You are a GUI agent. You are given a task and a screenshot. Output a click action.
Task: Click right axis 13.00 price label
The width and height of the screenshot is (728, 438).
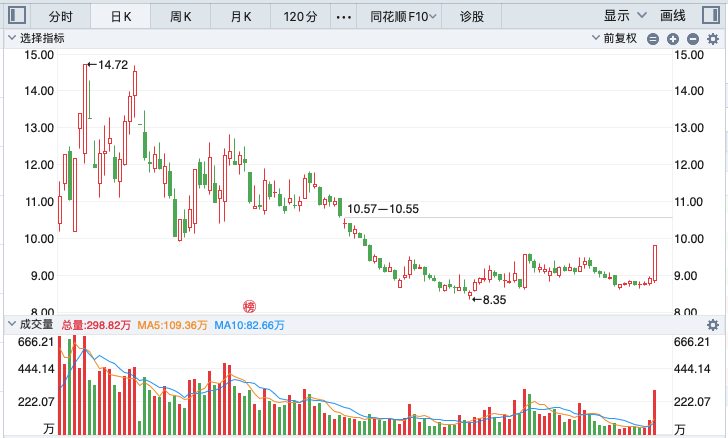(689, 128)
